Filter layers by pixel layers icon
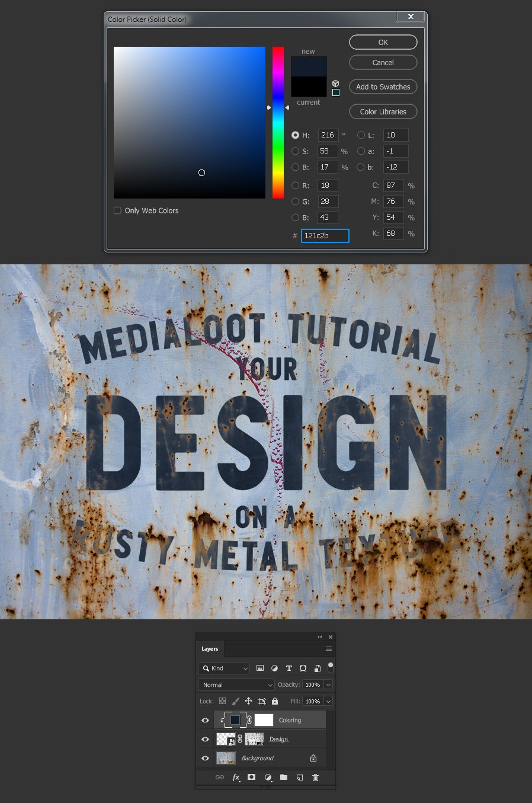Viewport: 532px width, 803px height. 260,668
